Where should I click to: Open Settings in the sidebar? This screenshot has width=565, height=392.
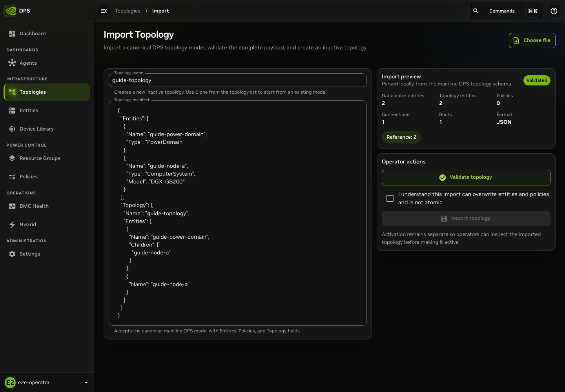point(47,254)
